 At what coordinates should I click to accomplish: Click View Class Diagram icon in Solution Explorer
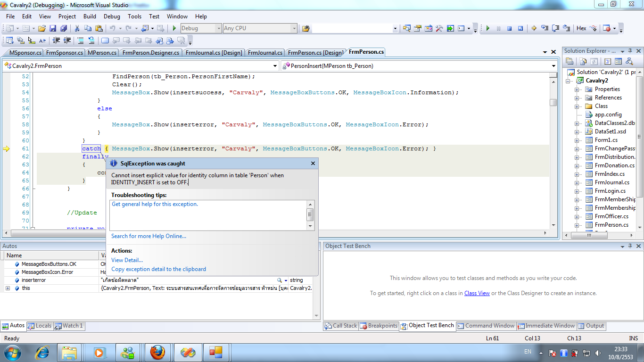tap(629, 61)
